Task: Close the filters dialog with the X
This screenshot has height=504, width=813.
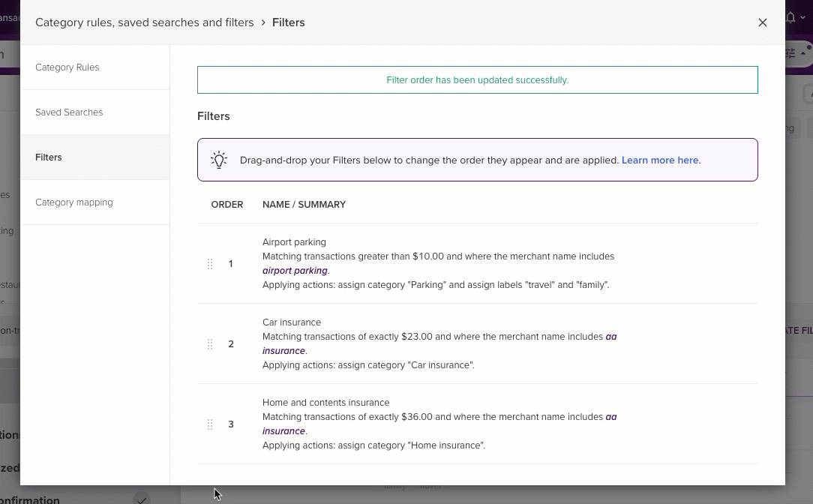Action: point(763,22)
